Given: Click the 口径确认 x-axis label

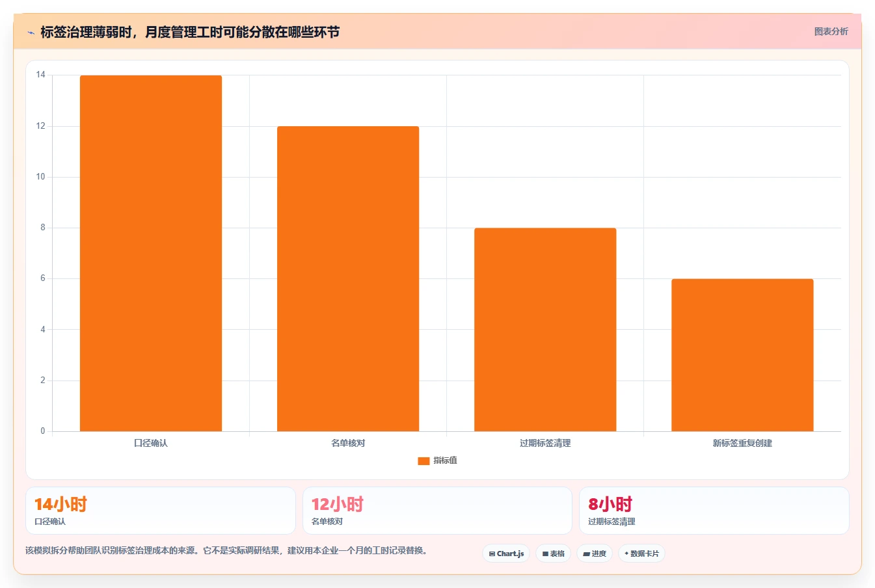Looking at the screenshot, I should click(x=151, y=443).
